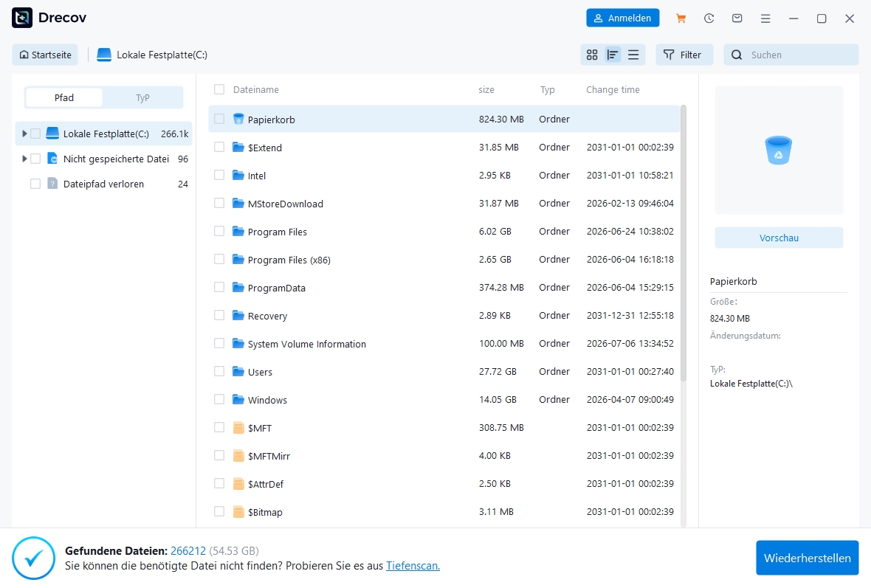Select all files with the Dateiname header checkbox
The width and height of the screenshot is (871, 588).
219,89
